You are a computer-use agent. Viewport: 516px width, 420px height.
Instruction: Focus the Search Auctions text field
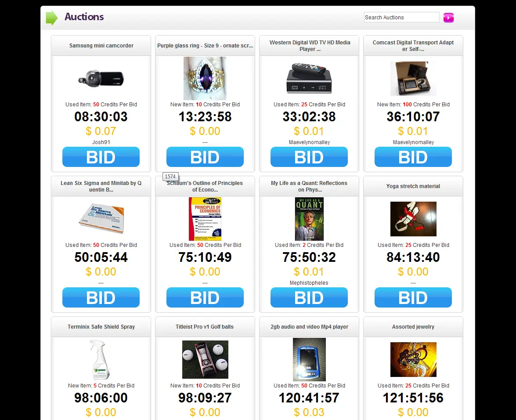click(401, 18)
